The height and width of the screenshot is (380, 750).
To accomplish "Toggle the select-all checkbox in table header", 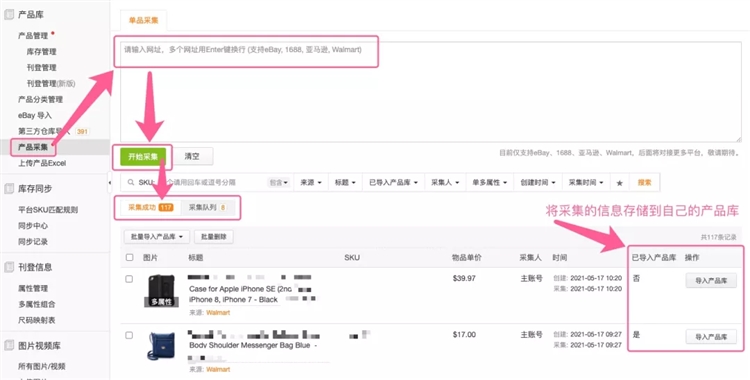I will (x=129, y=257).
